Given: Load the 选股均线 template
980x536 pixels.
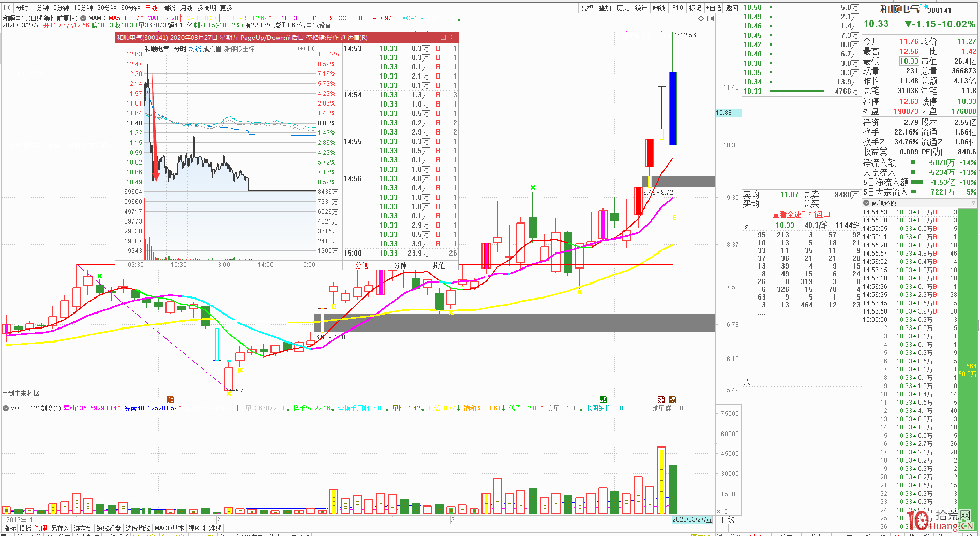Looking at the screenshot, I should pos(138,528).
